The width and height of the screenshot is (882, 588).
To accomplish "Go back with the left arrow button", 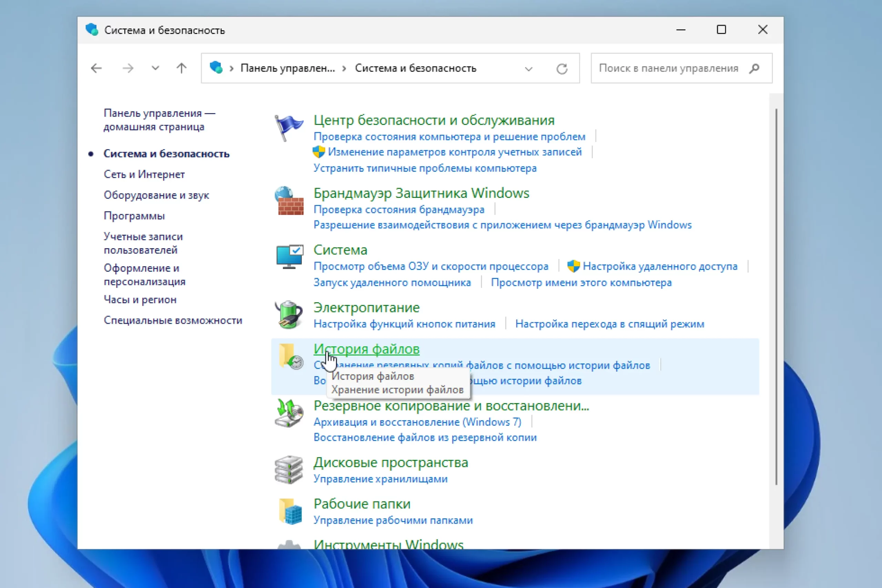I will pos(96,68).
